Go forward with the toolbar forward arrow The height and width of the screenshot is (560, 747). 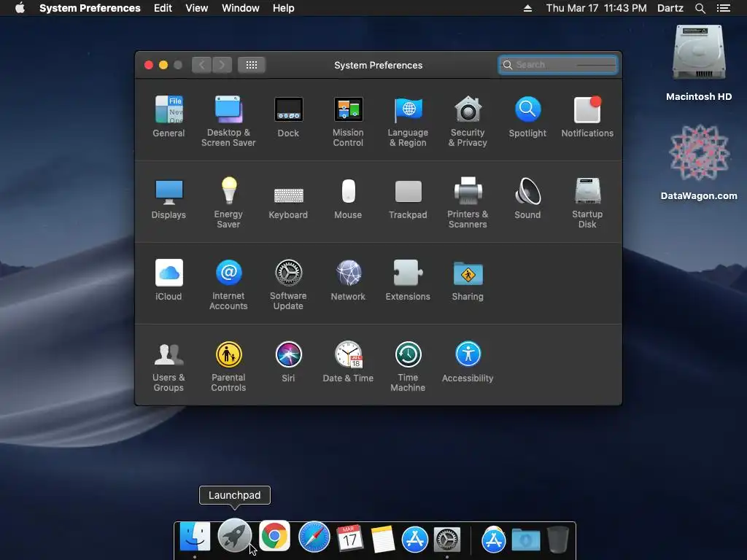click(x=222, y=65)
